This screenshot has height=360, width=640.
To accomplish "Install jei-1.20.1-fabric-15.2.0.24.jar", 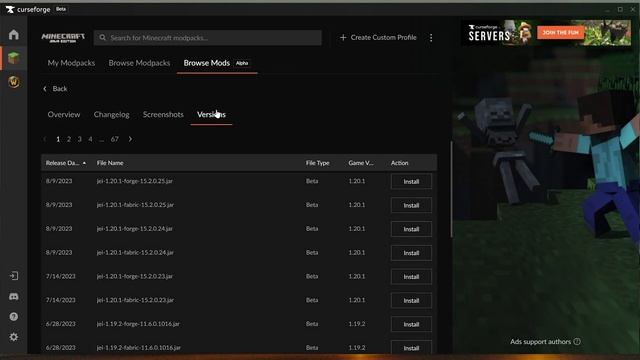I will pos(411,253).
